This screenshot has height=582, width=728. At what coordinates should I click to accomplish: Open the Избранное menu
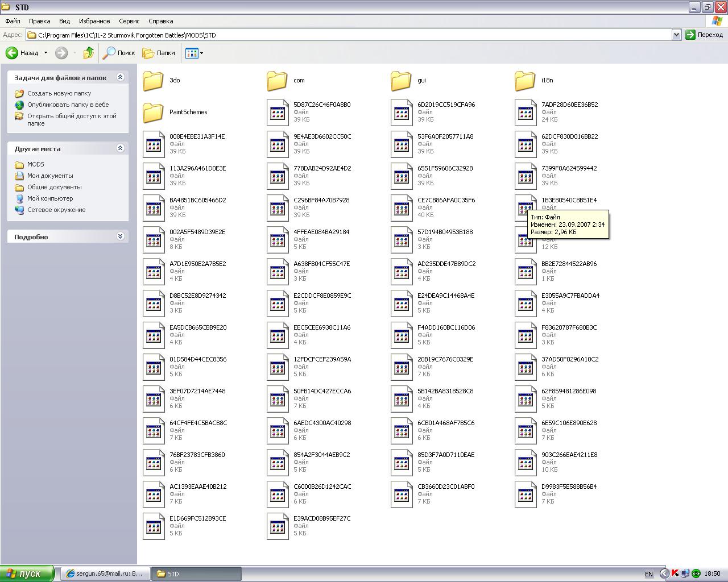click(x=94, y=21)
